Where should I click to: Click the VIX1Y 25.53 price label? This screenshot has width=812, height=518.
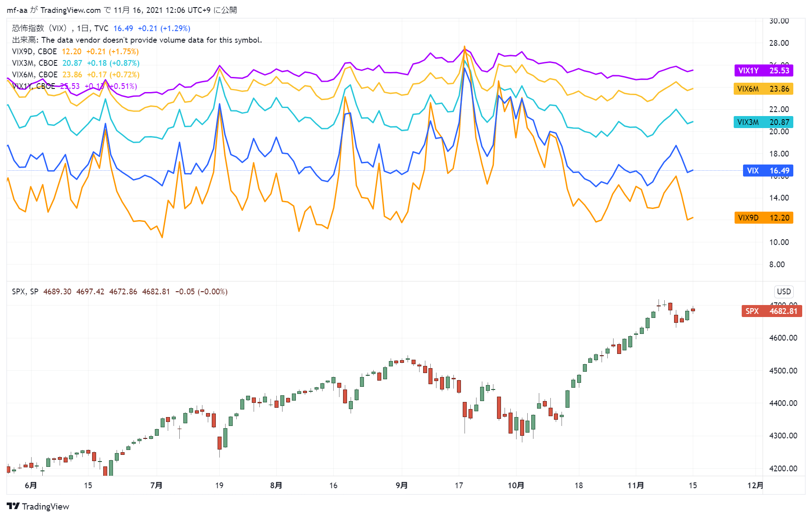(764, 71)
